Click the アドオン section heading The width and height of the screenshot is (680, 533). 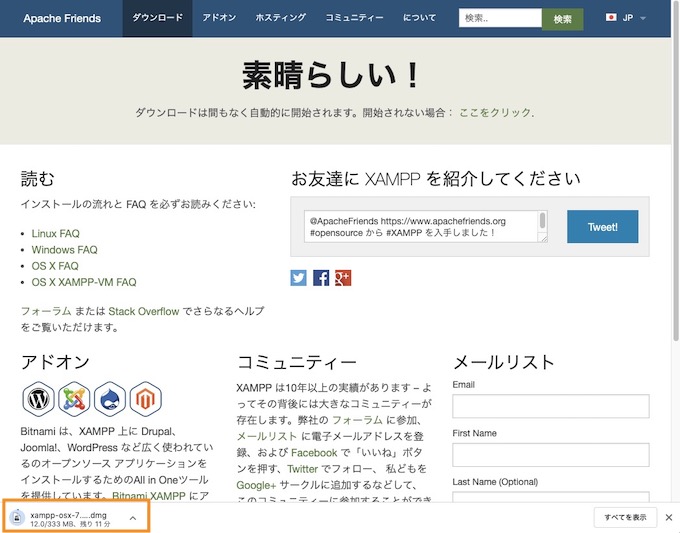click(x=55, y=362)
